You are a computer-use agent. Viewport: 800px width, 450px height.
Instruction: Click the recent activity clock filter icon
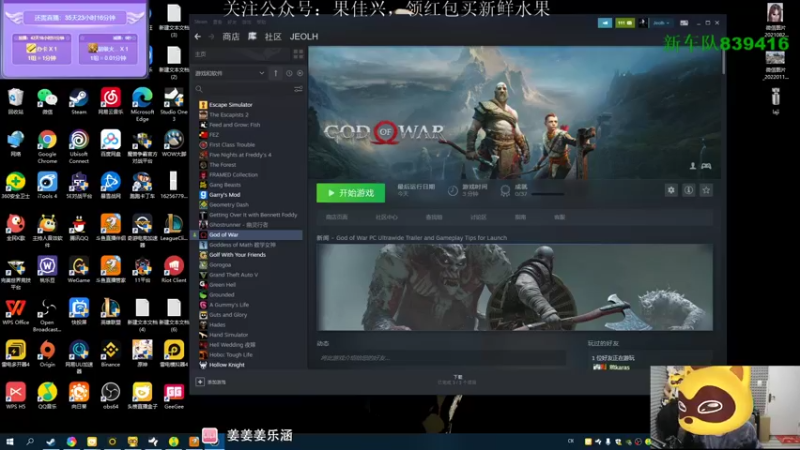pyautogui.click(x=289, y=73)
